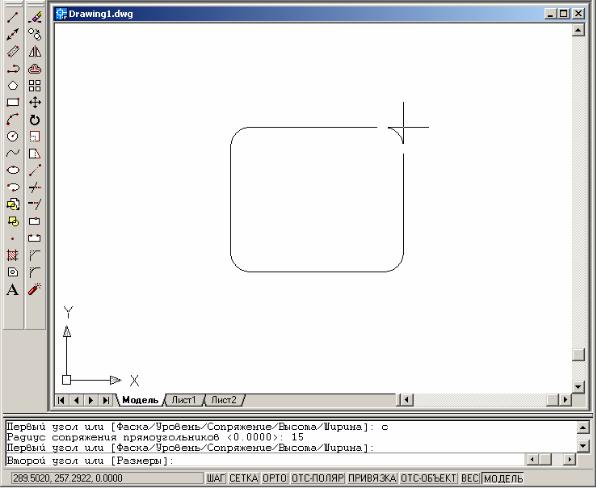Toggle ПРИВЯЗКА object snap
The height and width of the screenshot is (488, 596).
(372, 478)
